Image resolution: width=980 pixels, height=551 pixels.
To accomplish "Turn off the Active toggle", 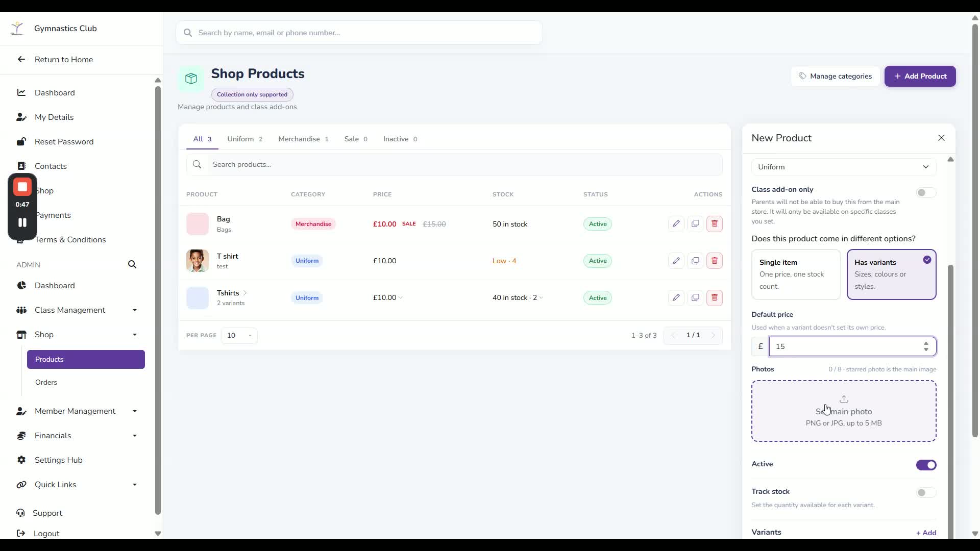I will (926, 465).
